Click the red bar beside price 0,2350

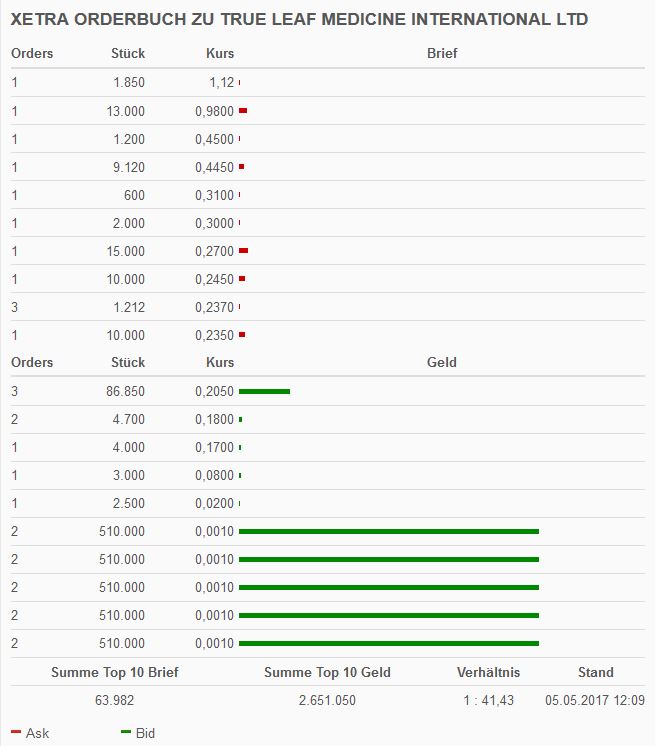point(242,335)
